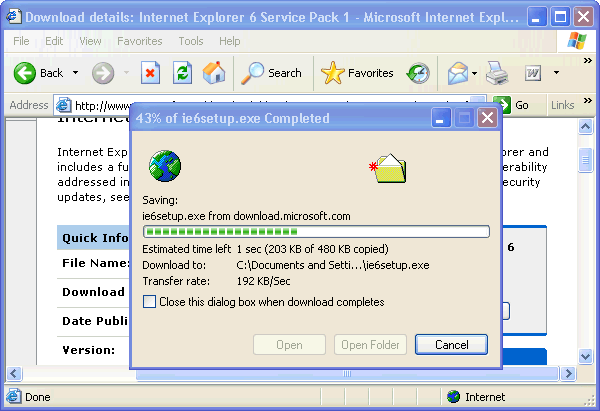Click the IE icon in browser title bar
Image resolution: width=600 pixels, height=411 pixels.
(14, 17)
